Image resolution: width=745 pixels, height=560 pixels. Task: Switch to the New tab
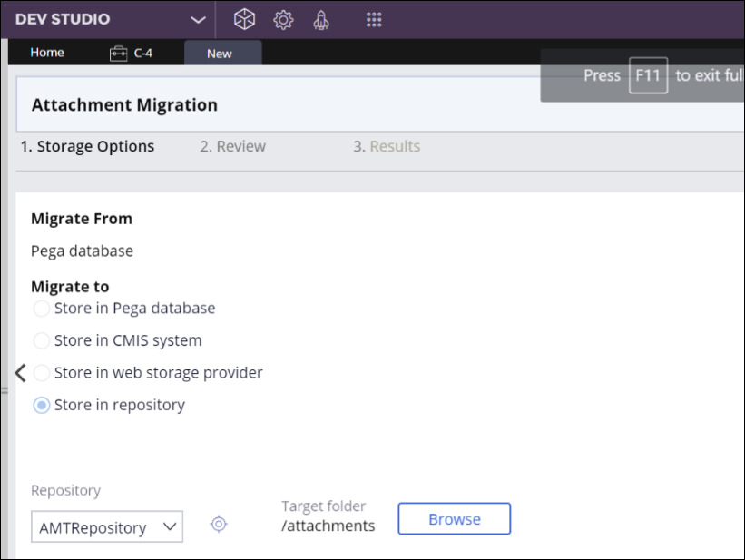(x=220, y=54)
